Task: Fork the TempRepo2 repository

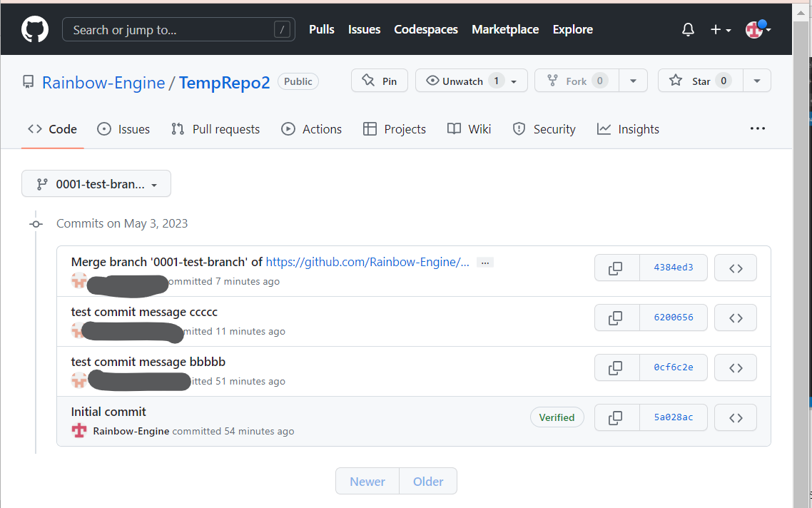Action: [577, 81]
